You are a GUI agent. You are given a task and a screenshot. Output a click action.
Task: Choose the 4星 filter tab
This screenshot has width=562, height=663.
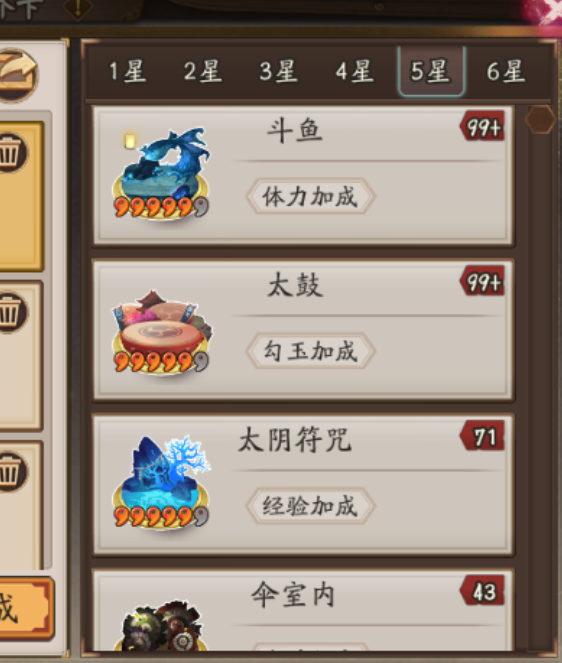355,71
